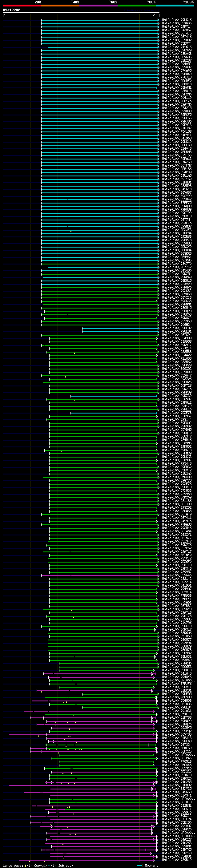
Task: Click the orange segment of the identity scale
Action: [60, 6]
